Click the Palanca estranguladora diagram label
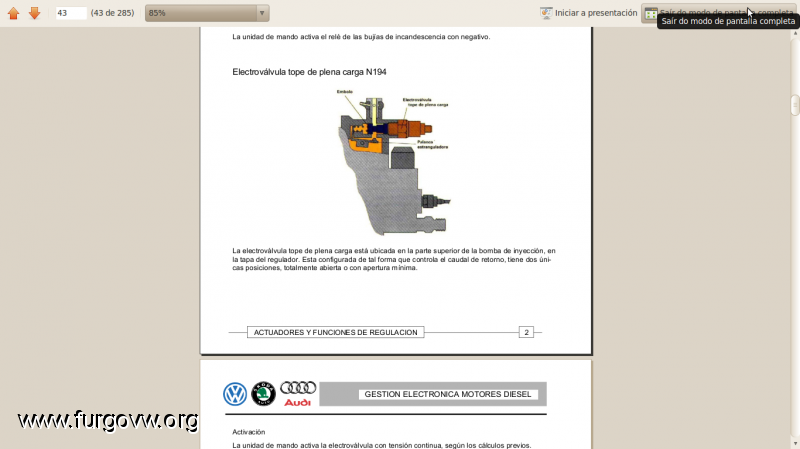800x449 pixels. point(432,144)
